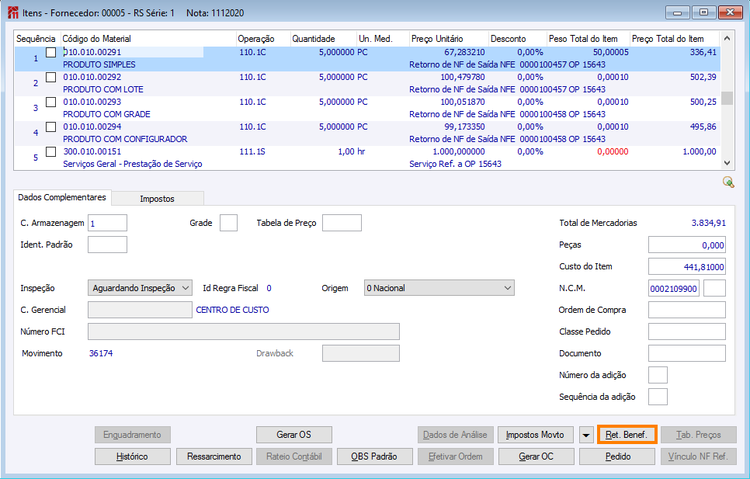750x479 pixels.
Task: Click the Sequência da adição field
Action: click(x=658, y=397)
